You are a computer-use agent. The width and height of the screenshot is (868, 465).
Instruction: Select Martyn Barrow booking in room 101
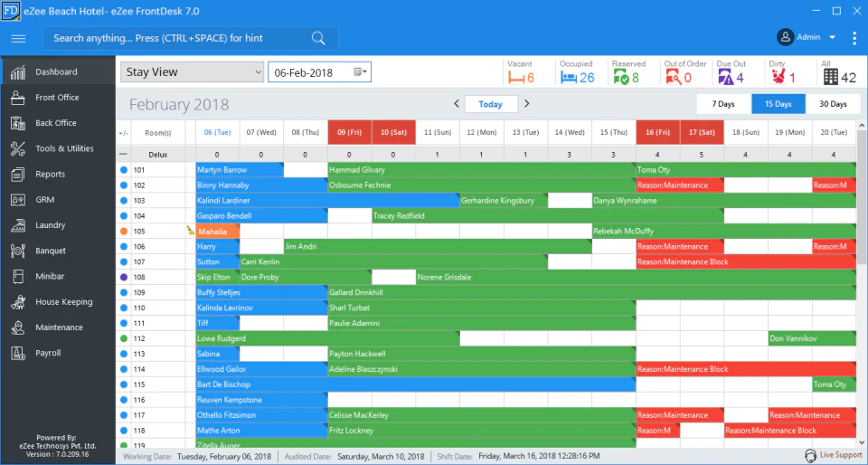[x=240, y=170]
